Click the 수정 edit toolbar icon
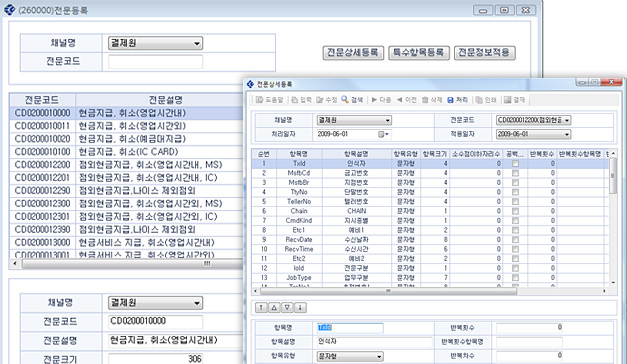The width and height of the screenshot is (627, 364). click(320, 100)
